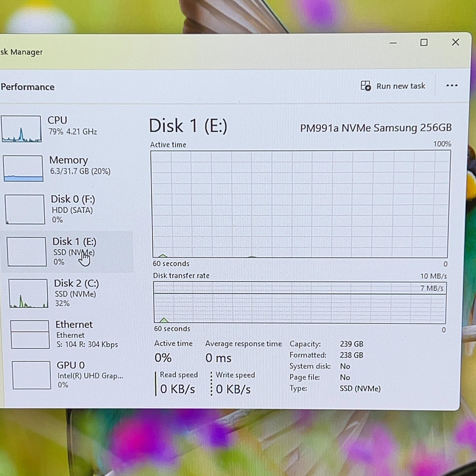Image resolution: width=476 pixels, height=476 pixels.
Task: Click the Read speed 0 KB/s value
Action: [178, 389]
